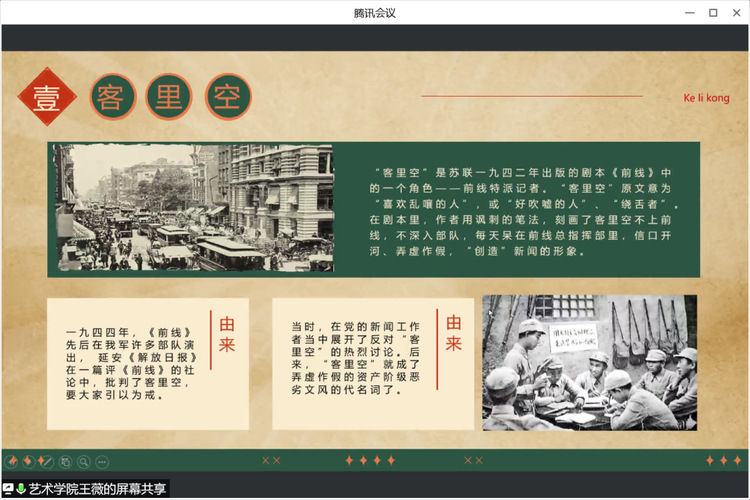Click the old street scene photograph
Viewport: 750px width, 500px height.
195,207
